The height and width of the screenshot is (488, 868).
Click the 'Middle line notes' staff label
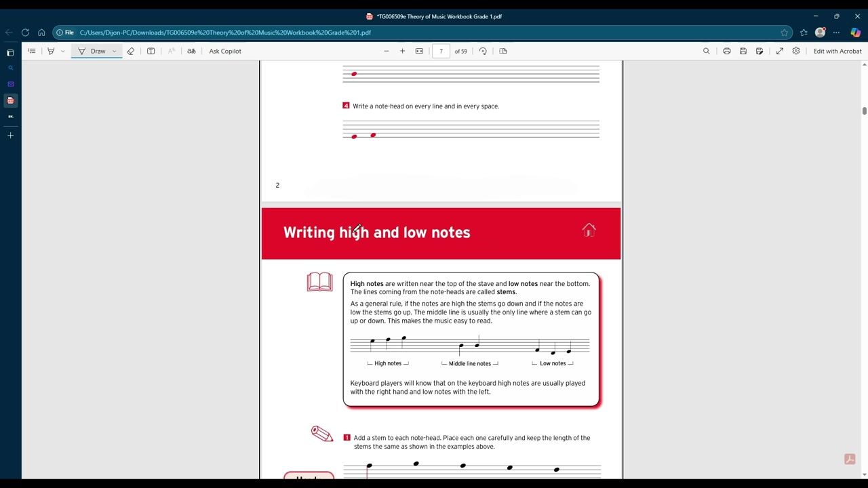[x=470, y=363]
